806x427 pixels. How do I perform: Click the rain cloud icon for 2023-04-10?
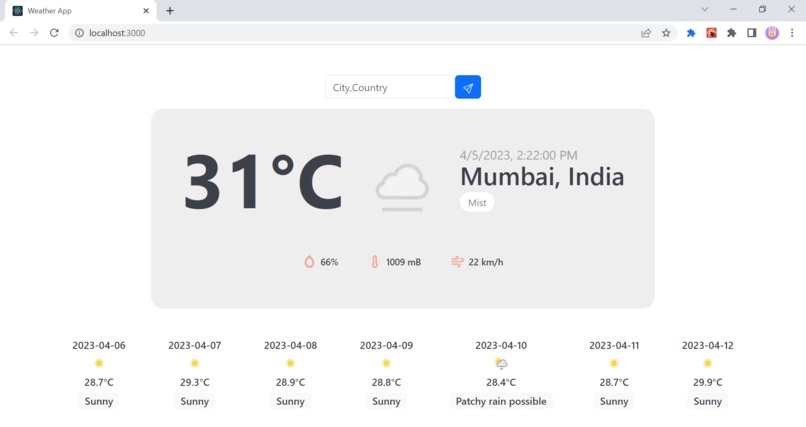501,364
